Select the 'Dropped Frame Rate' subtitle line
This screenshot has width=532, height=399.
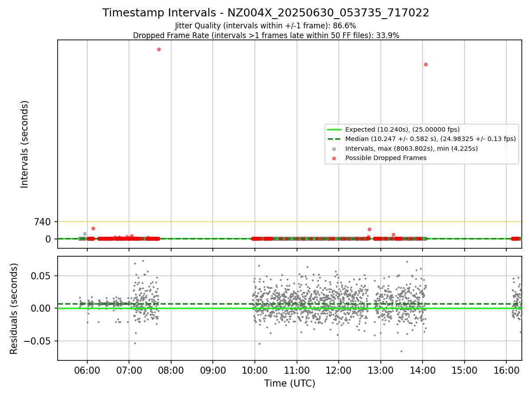(266, 35)
